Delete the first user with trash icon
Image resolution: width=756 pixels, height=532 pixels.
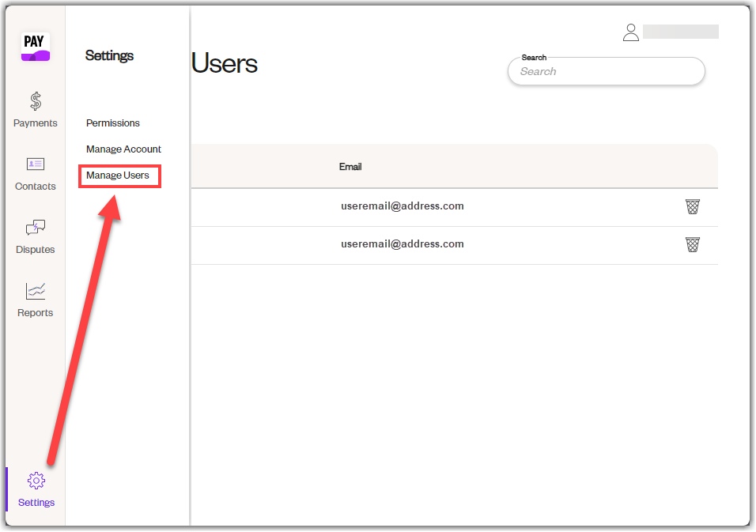pyautogui.click(x=693, y=207)
